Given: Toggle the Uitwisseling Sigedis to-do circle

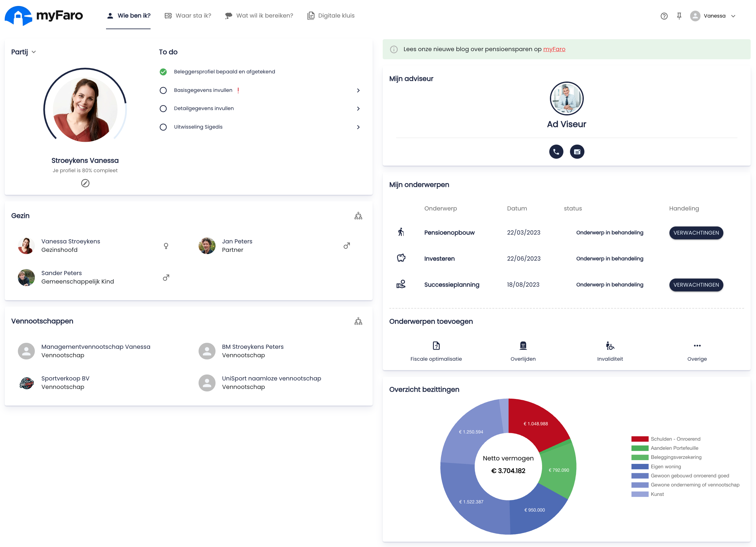Looking at the screenshot, I should click(163, 127).
